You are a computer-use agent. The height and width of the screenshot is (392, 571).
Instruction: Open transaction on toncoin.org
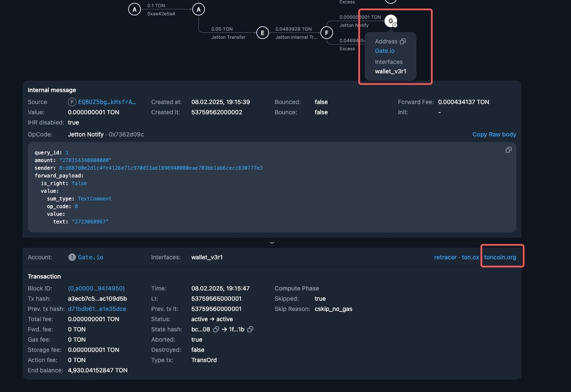click(x=500, y=257)
